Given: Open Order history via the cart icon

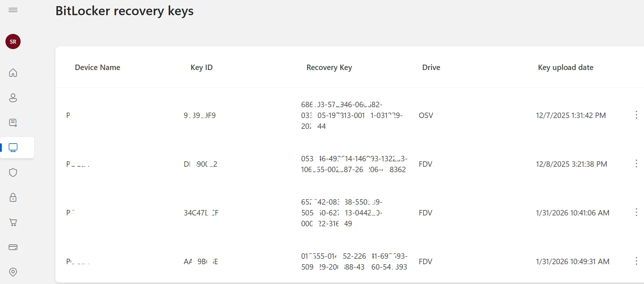Looking at the screenshot, I should pyautogui.click(x=13, y=222).
